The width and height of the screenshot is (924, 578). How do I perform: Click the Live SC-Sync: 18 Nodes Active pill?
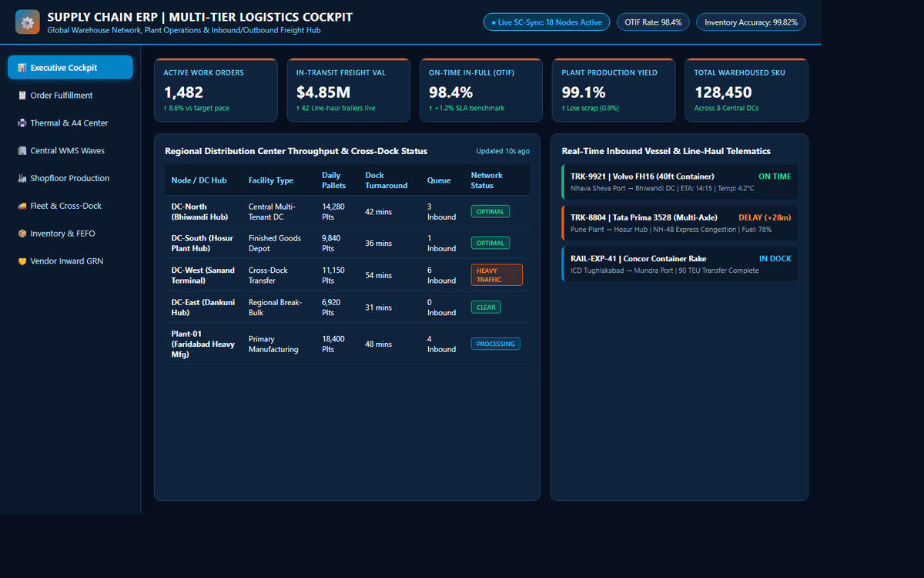point(547,22)
